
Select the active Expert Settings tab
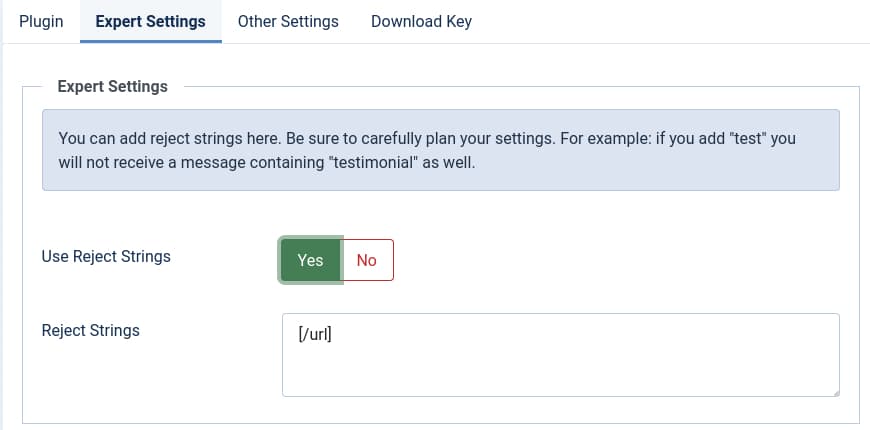[150, 21]
